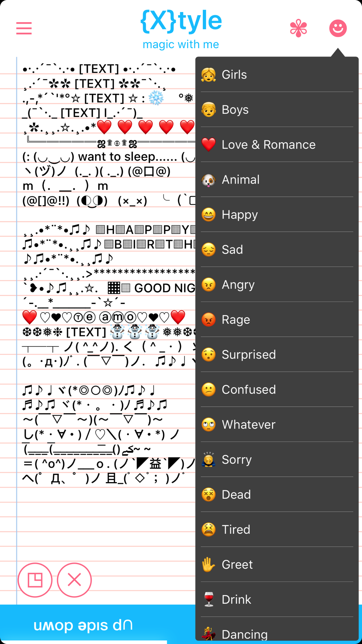The height and width of the screenshot is (644, 362).
Task: Select the Drink category
Action: pyautogui.click(x=277, y=599)
